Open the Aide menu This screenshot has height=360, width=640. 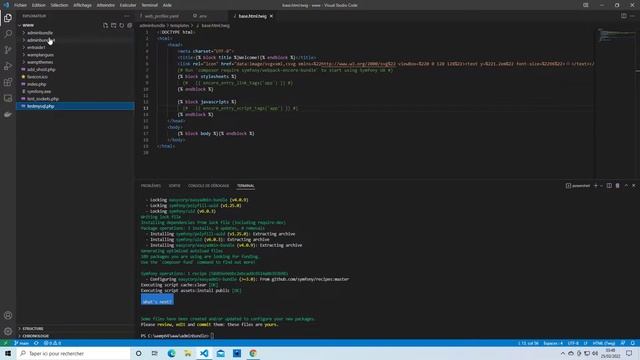tap(167, 5)
